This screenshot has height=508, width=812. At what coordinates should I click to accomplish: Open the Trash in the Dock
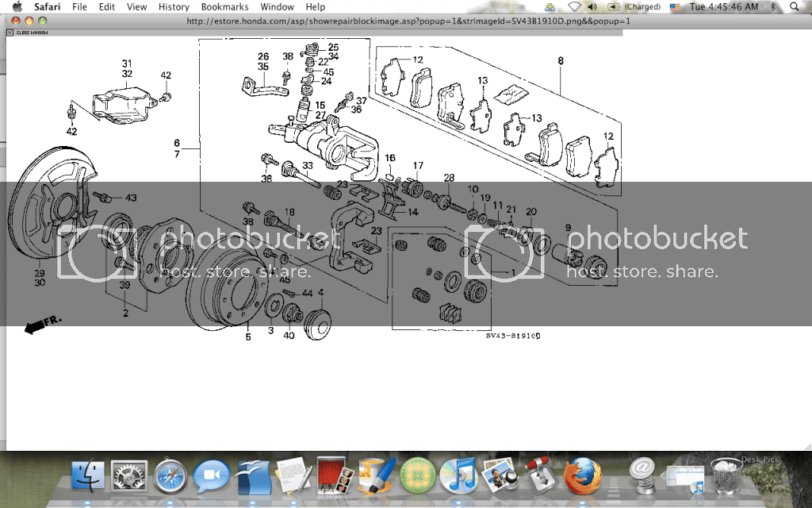726,476
